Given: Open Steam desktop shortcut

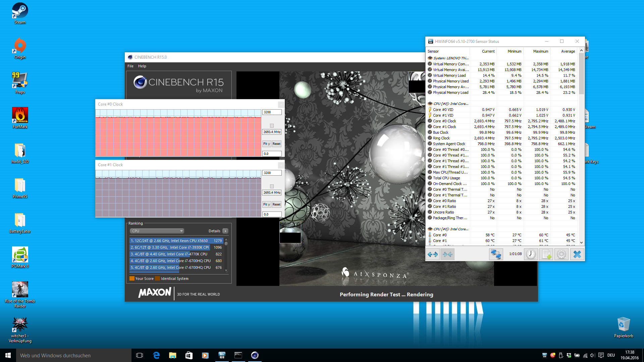Looking at the screenshot, I should click(20, 13).
